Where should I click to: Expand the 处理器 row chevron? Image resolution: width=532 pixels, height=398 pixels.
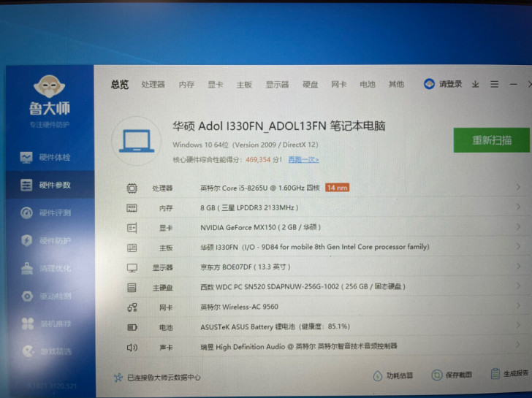pos(518,187)
